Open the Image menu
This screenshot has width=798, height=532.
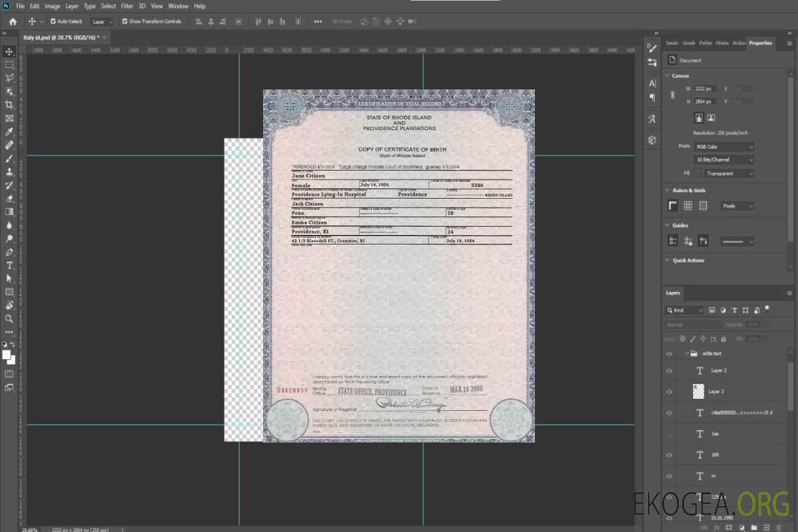pyautogui.click(x=52, y=6)
